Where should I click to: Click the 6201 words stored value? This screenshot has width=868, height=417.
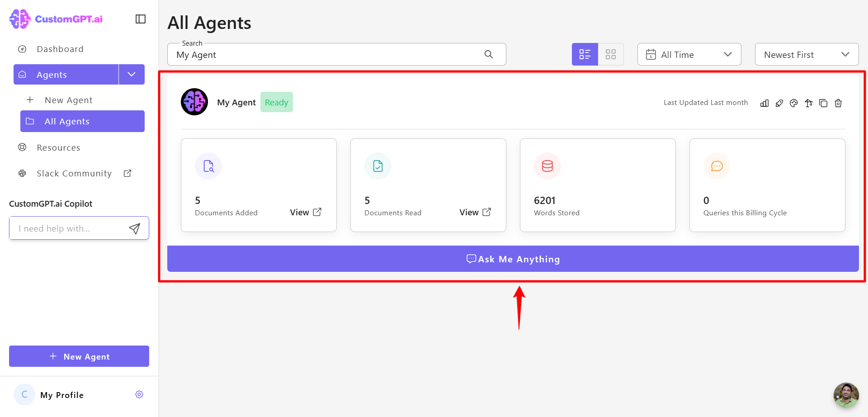545,200
